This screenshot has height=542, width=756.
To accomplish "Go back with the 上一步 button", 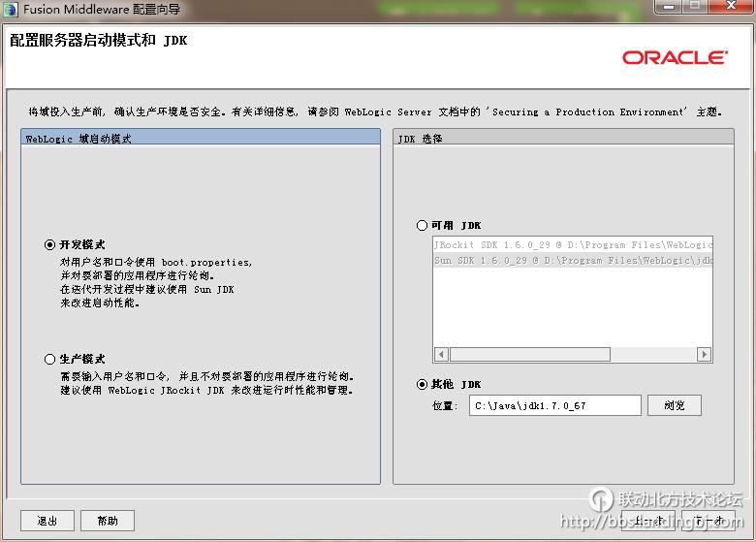I will (x=648, y=521).
